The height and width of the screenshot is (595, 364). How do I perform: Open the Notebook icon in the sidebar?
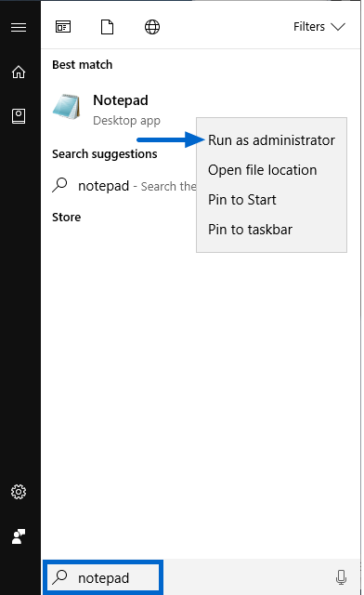(19, 116)
